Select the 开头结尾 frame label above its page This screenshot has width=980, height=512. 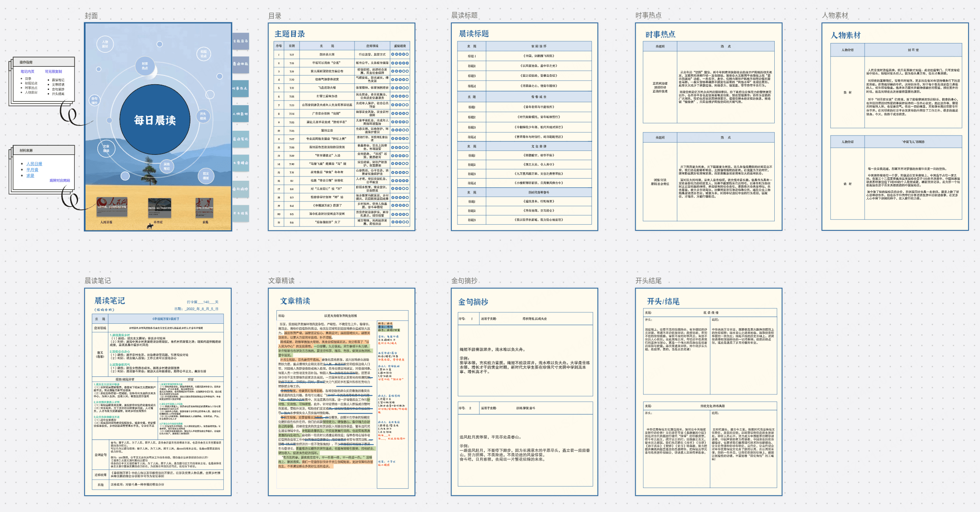(649, 281)
